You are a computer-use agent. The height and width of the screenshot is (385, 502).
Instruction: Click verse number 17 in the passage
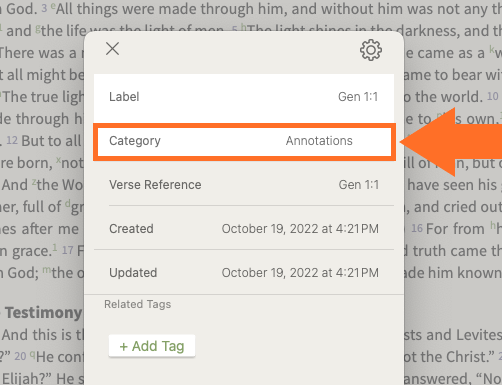click(67, 250)
